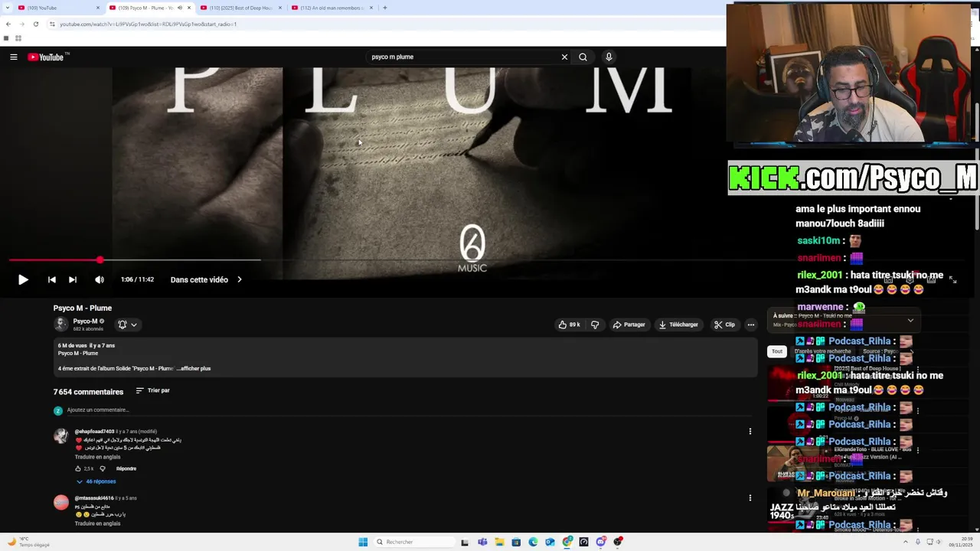The height and width of the screenshot is (551, 980).
Task: Open the "Trier par" comment sort menu
Action: tap(152, 390)
